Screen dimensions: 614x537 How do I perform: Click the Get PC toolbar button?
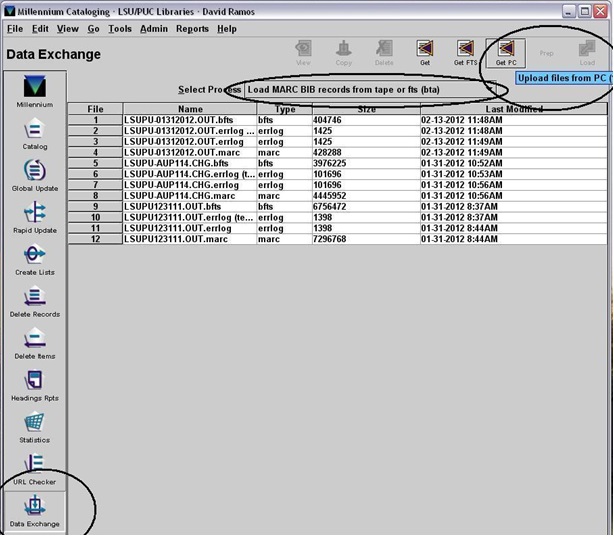[506, 52]
